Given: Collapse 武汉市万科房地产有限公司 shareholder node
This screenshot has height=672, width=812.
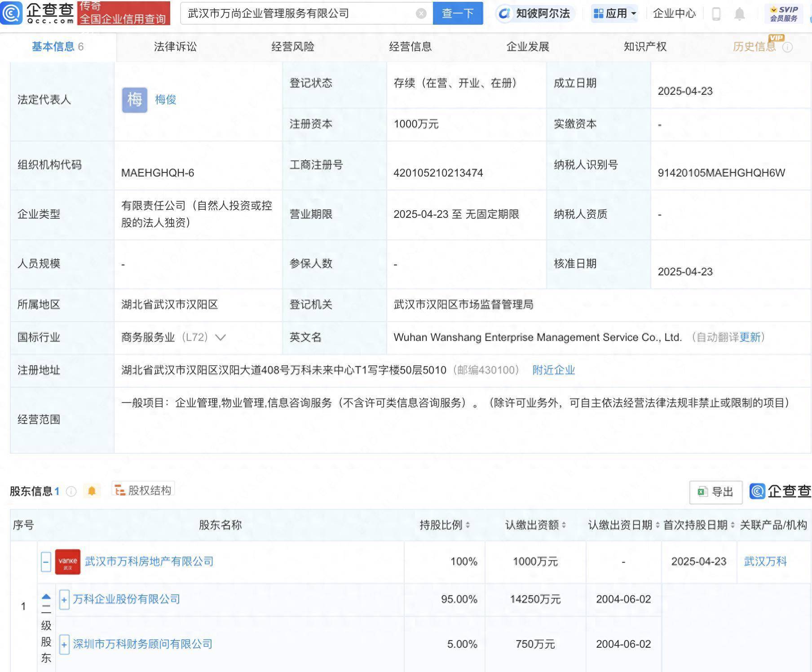Looking at the screenshot, I should [45, 561].
